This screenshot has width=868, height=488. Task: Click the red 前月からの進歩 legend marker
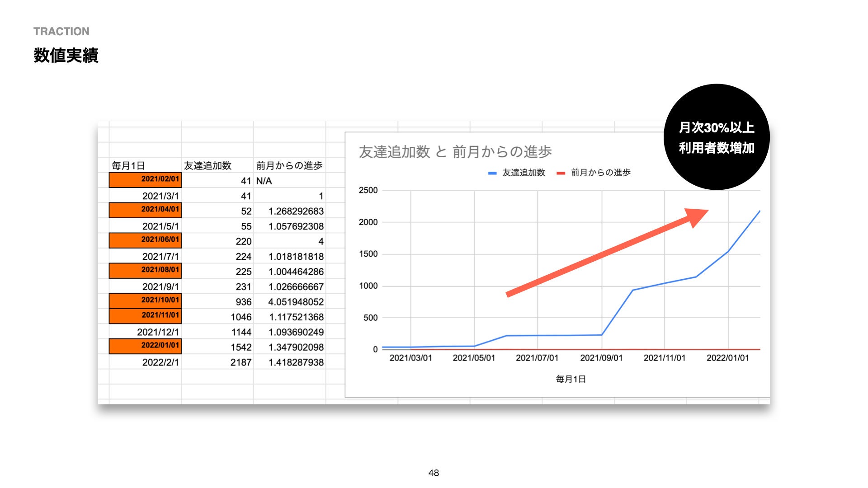561,173
